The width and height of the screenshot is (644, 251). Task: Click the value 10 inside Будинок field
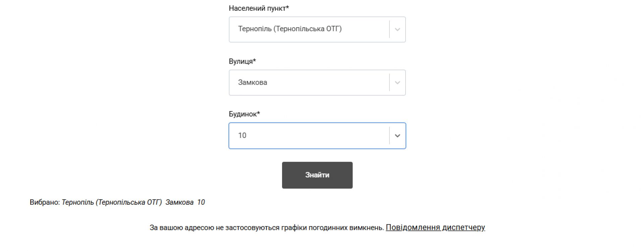coord(242,136)
